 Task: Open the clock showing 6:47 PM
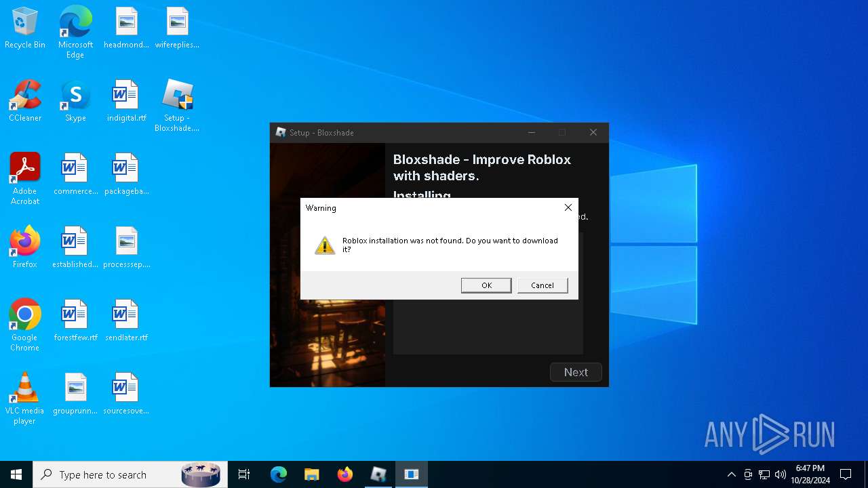tap(810, 474)
